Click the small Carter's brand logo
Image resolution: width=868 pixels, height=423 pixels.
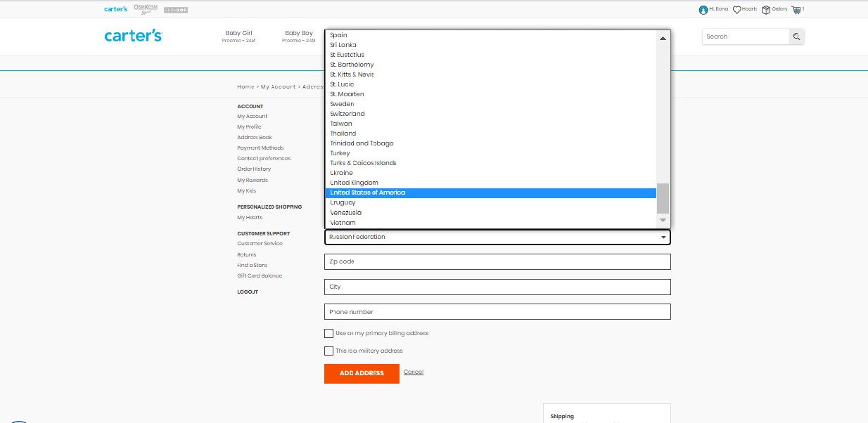tap(115, 9)
